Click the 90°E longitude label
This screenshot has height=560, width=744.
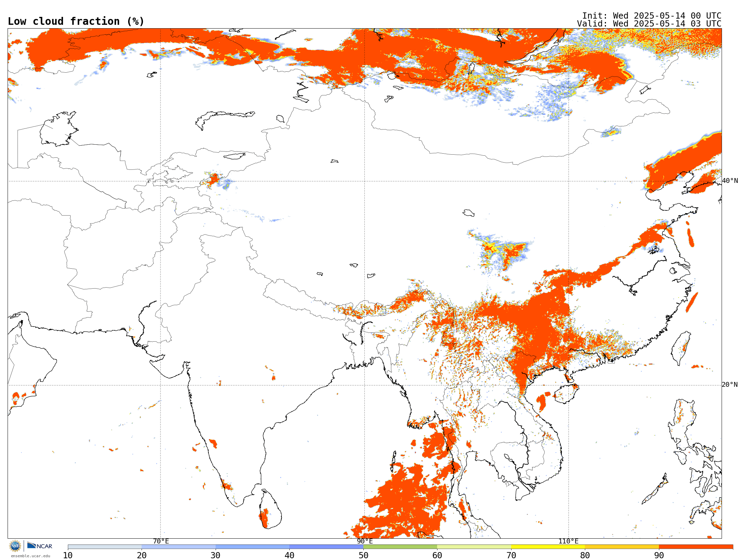(x=365, y=541)
